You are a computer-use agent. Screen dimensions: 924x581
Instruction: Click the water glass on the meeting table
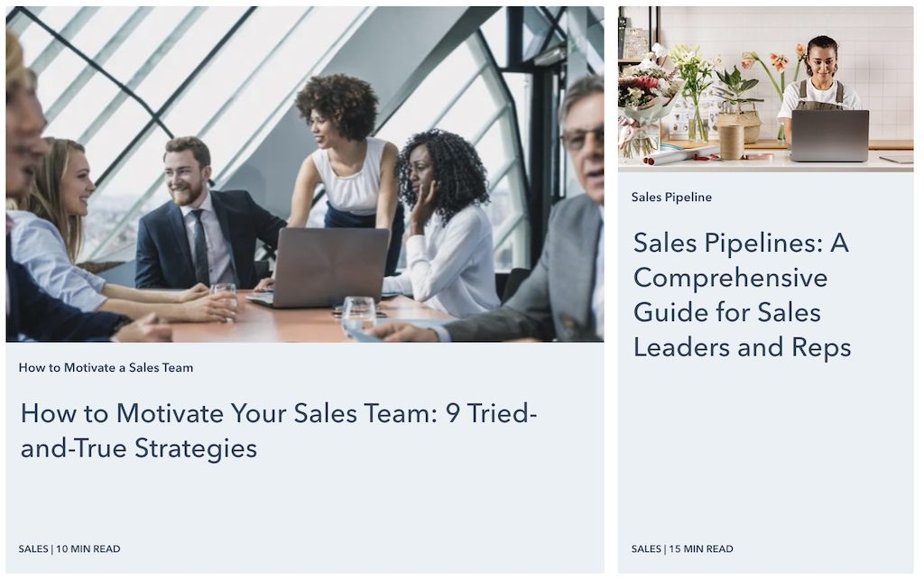coord(358,315)
